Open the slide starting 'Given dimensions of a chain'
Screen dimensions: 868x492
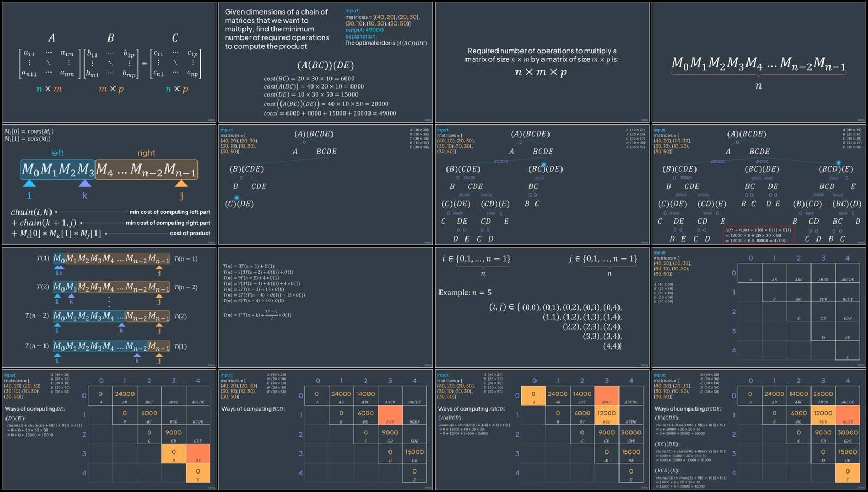click(x=325, y=62)
